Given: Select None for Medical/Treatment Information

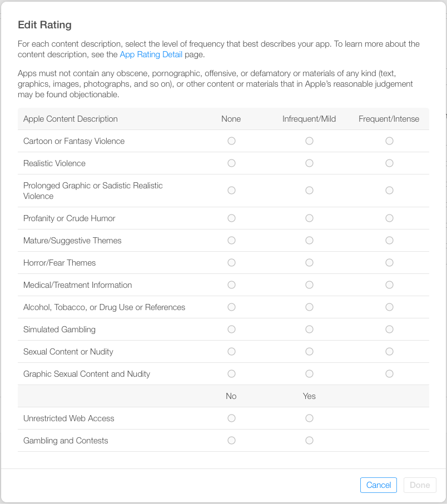Looking at the screenshot, I should 231,285.
